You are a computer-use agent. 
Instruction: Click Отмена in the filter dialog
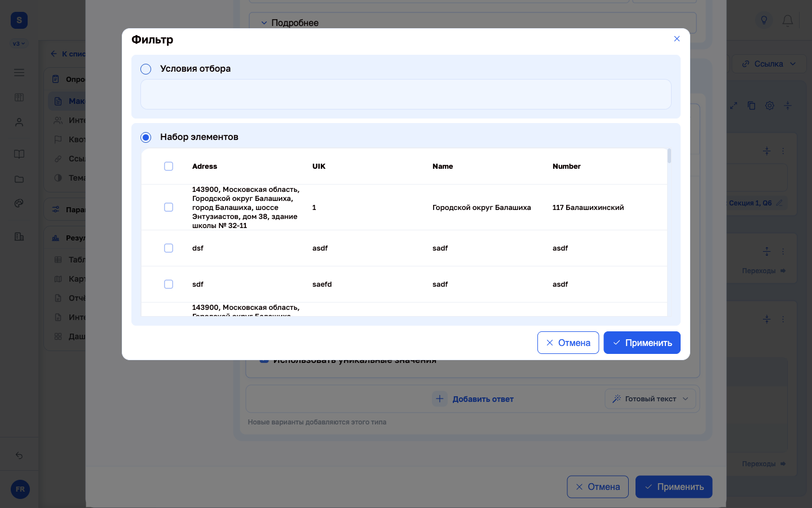click(568, 343)
